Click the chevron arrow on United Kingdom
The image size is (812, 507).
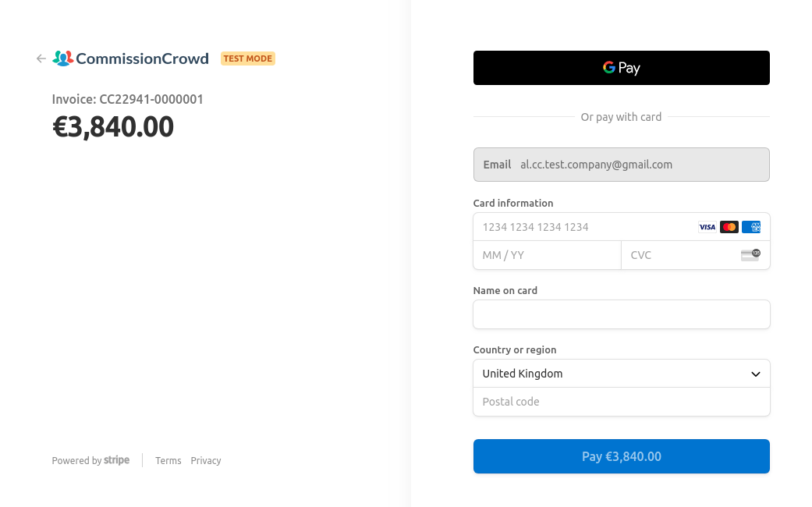click(755, 374)
